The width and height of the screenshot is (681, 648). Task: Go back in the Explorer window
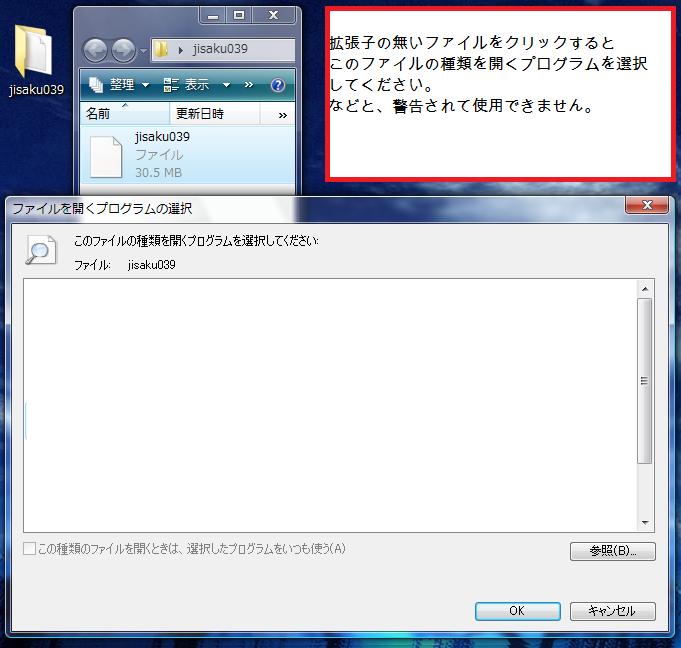pyautogui.click(x=96, y=50)
